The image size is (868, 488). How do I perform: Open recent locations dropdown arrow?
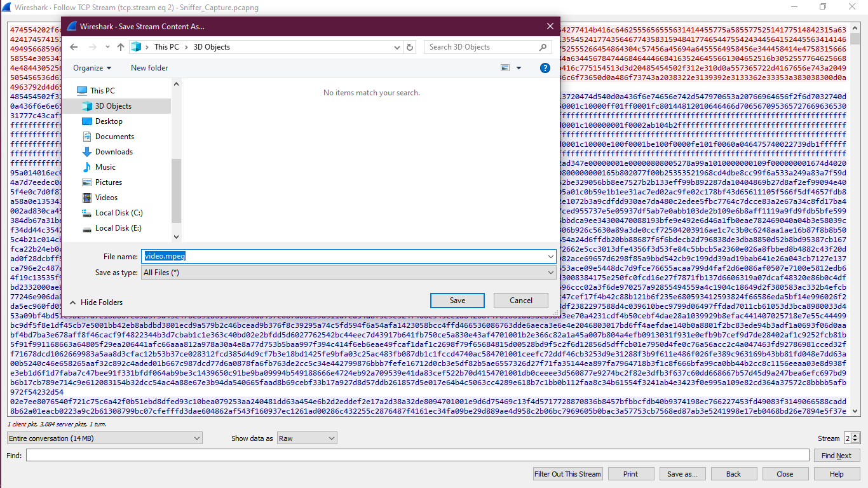point(107,47)
